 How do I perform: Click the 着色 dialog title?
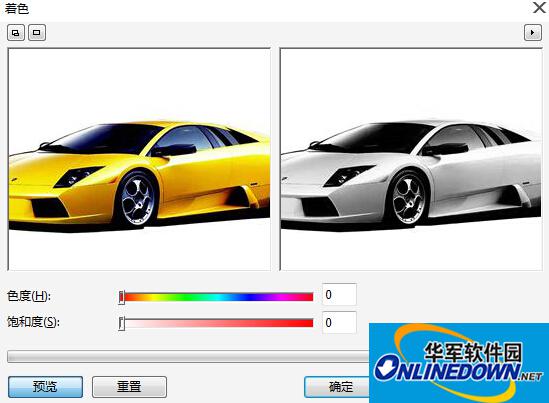[16, 8]
